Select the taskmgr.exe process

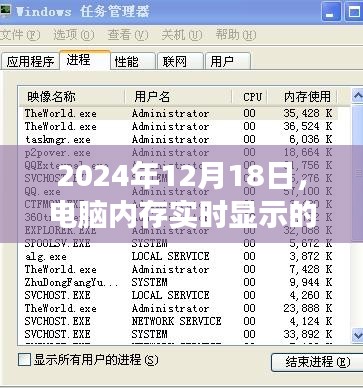[58, 139]
